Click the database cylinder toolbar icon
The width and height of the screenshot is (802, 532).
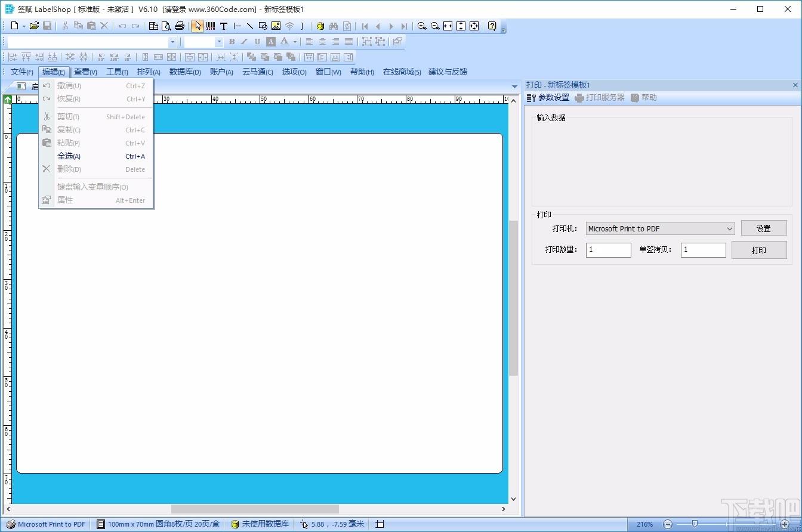[320, 26]
